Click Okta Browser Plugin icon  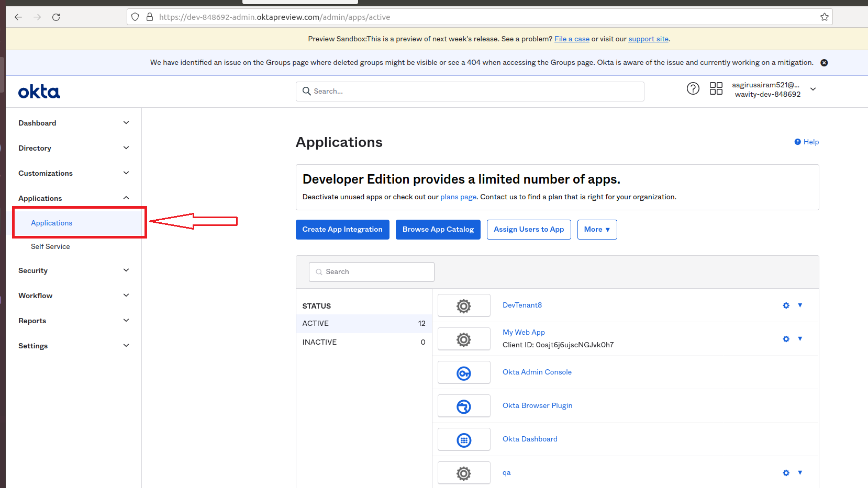(x=464, y=406)
